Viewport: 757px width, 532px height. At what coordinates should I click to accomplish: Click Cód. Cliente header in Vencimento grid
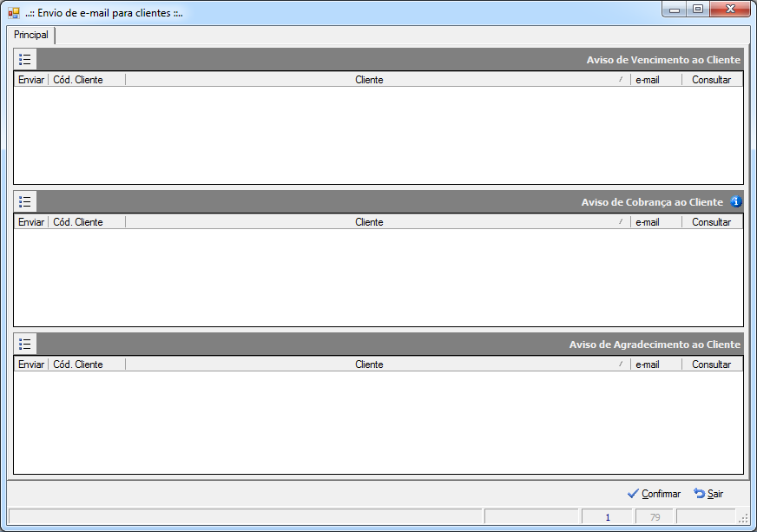click(87, 80)
